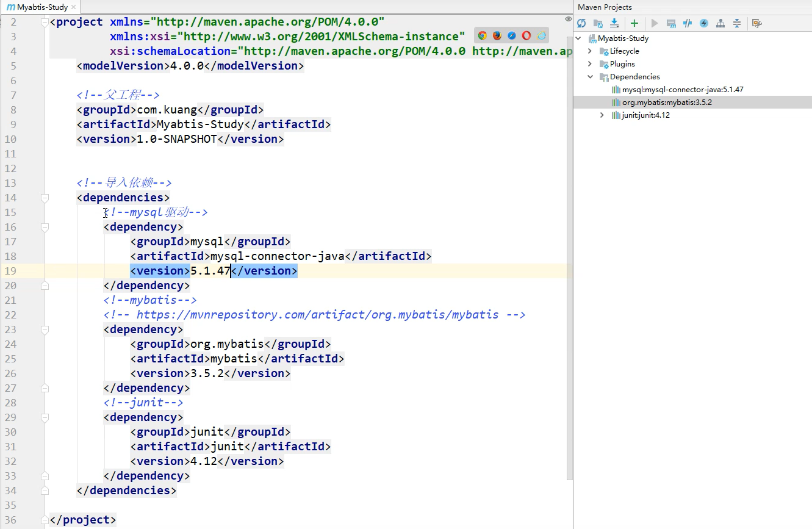Screen dimensions: 812x529
Task: Fold the mysql dependency at line 16
Action: 45,227
